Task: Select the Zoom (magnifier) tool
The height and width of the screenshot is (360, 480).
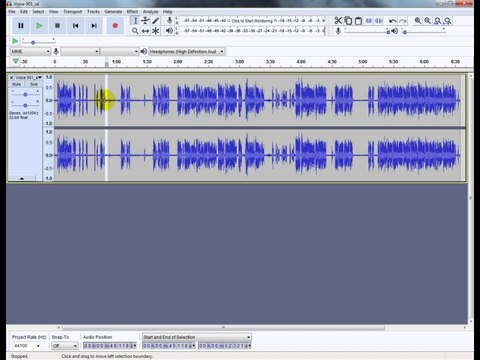Action: (135, 31)
